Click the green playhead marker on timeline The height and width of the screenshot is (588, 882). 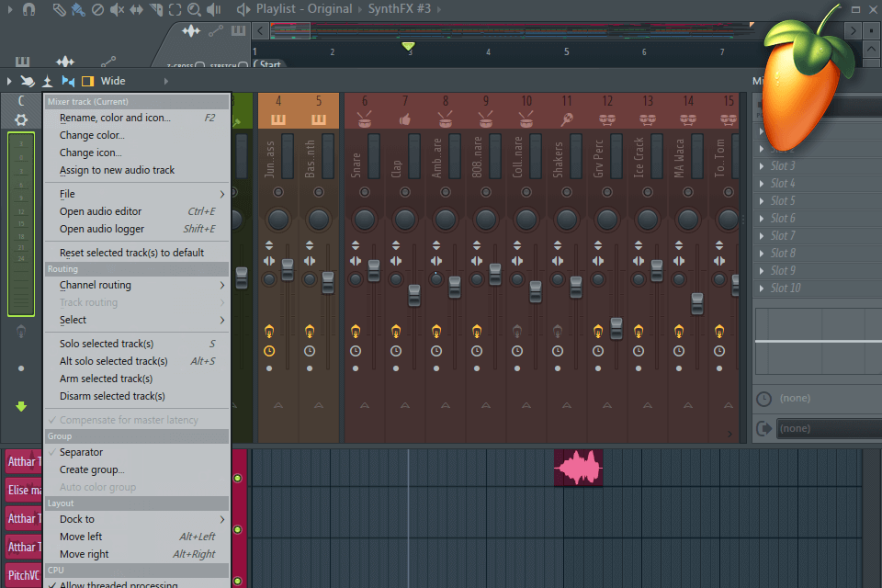coord(409,46)
